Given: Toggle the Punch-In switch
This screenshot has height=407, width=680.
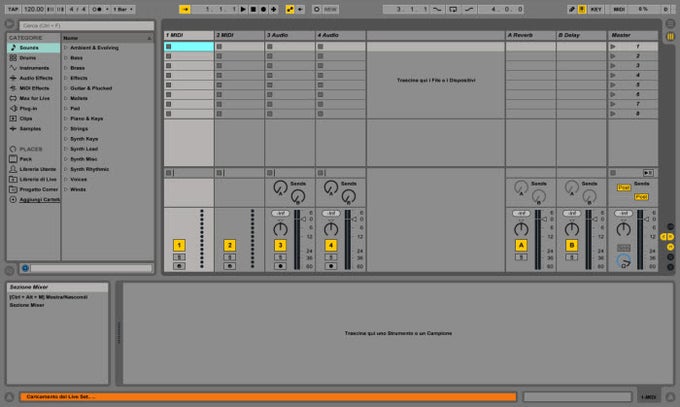Looking at the screenshot, I should coord(438,9).
